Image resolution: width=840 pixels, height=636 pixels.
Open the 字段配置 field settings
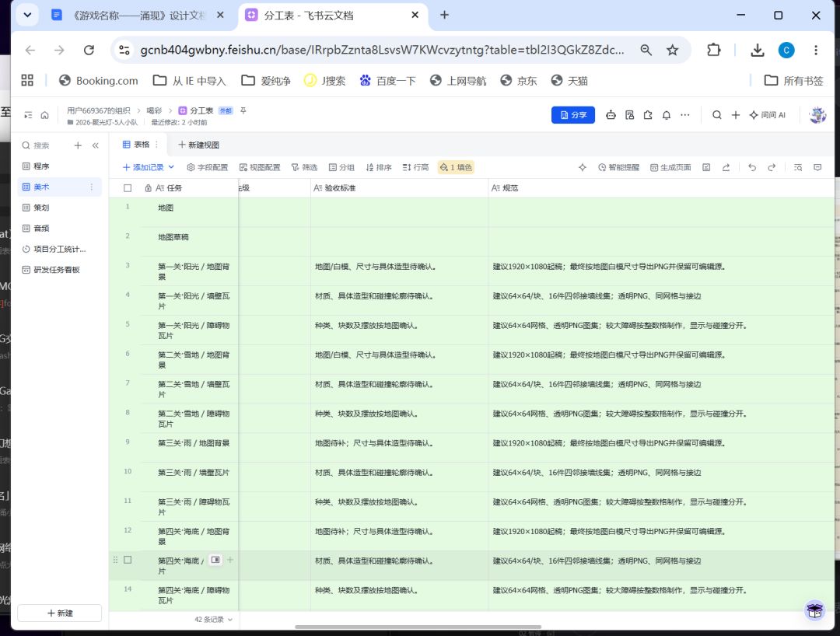[208, 168]
